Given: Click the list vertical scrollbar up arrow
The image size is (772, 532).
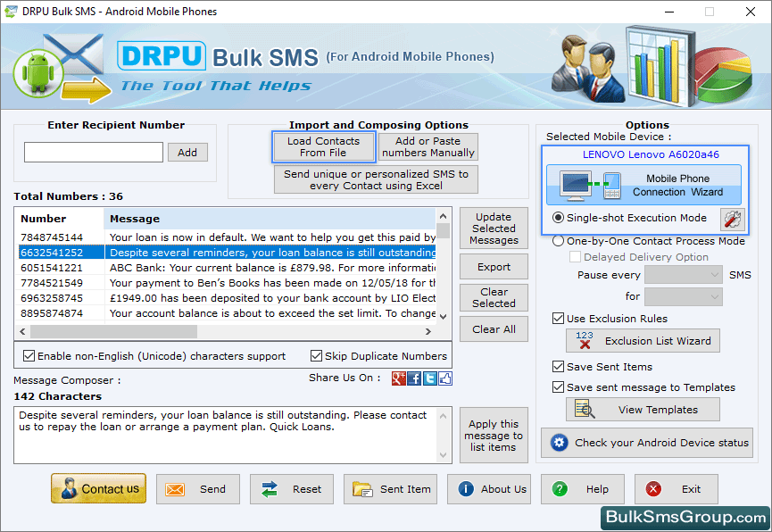Looking at the screenshot, I should (443, 216).
